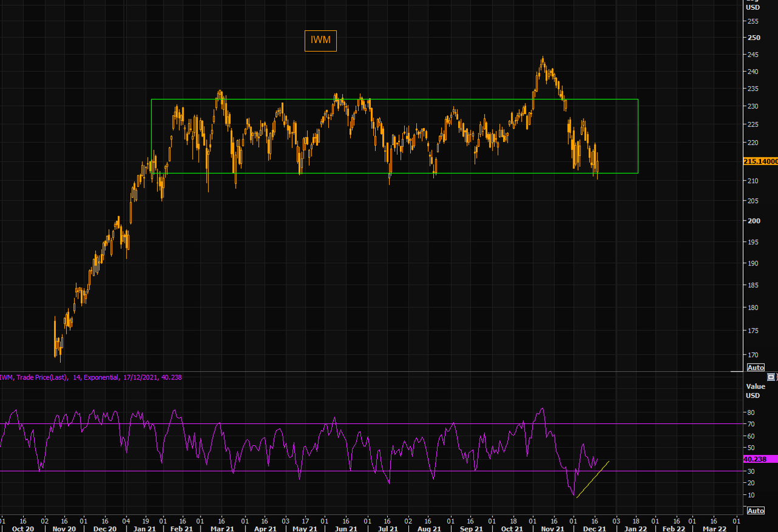
Task: Select the 40.238 RSI value tag
Action: (760, 459)
